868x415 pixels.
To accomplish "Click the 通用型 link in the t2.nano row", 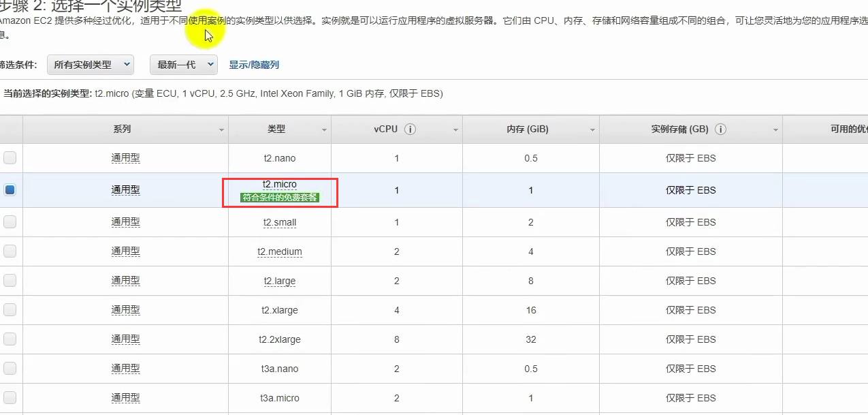I will 125,157.
